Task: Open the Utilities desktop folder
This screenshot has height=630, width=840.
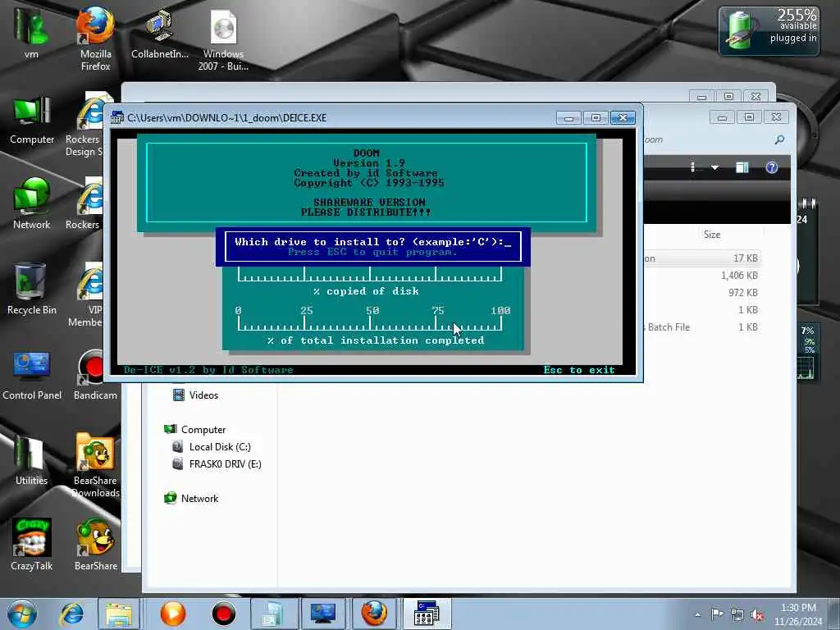Action: (x=32, y=459)
